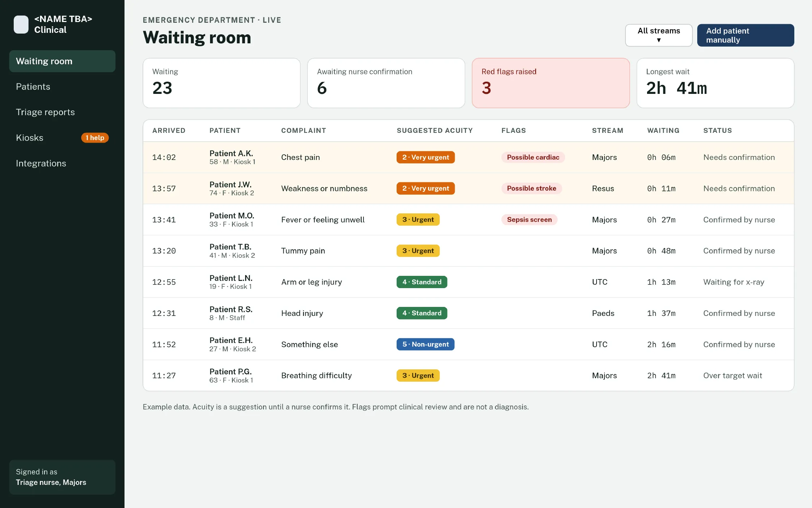Open the Waiting 23 summary card
812x508 pixels.
click(x=222, y=83)
